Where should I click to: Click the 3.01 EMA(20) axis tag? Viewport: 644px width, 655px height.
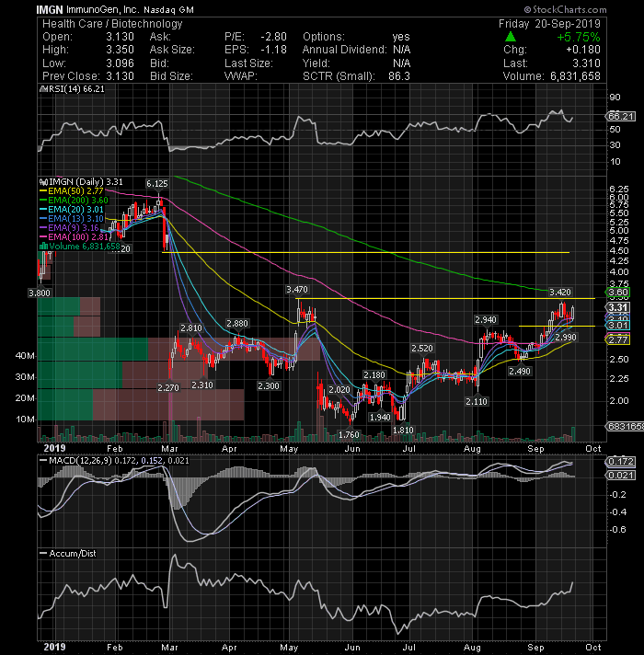618,325
